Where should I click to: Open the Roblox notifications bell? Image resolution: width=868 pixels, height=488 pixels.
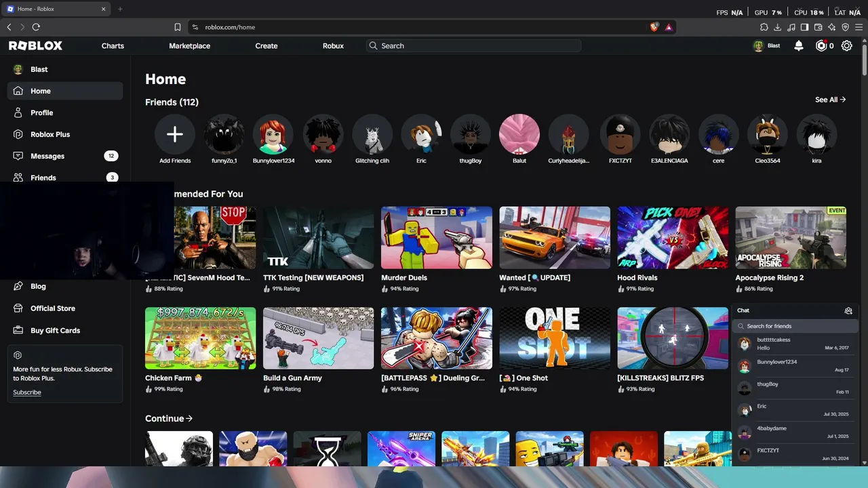799,45
